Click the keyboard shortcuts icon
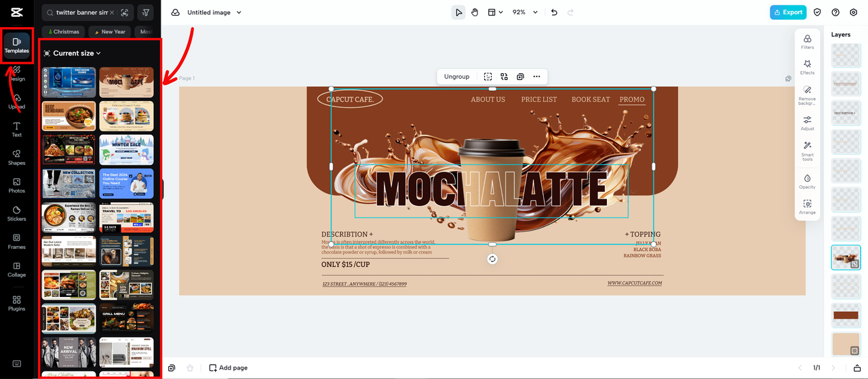 tap(16, 363)
